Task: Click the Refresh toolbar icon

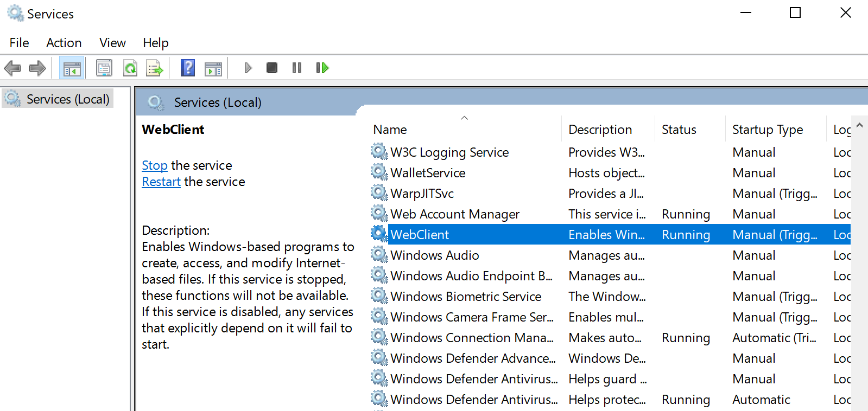Action: 130,68
